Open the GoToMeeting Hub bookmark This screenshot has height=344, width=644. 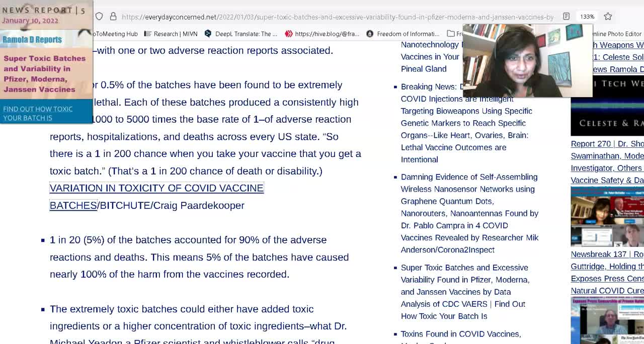pos(115,34)
